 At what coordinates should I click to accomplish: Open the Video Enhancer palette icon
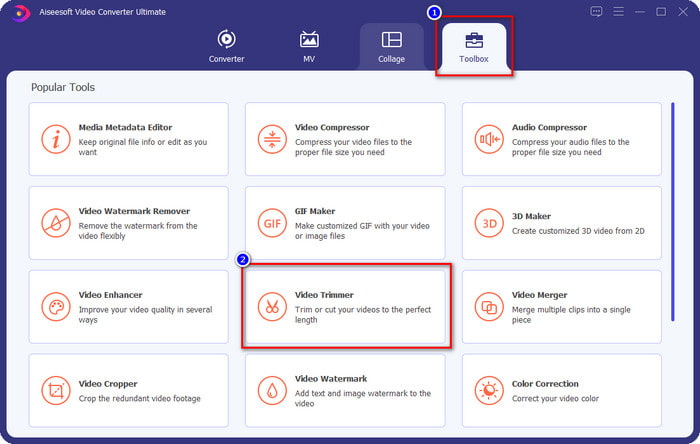pyautogui.click(x=55, y=306)
